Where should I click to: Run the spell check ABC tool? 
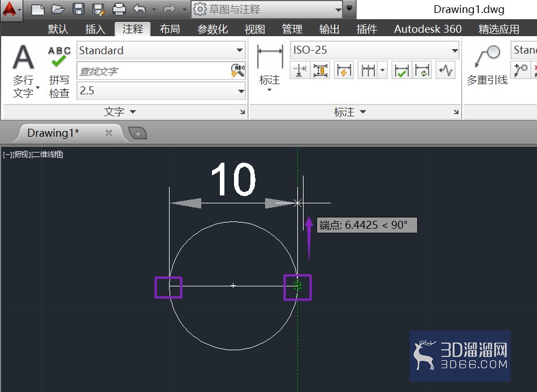(59, 72)
